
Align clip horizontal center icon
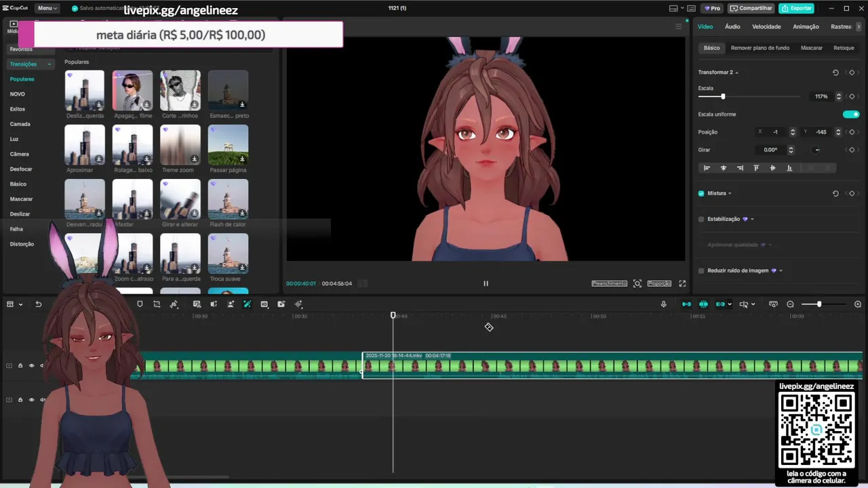pos(723,168)
